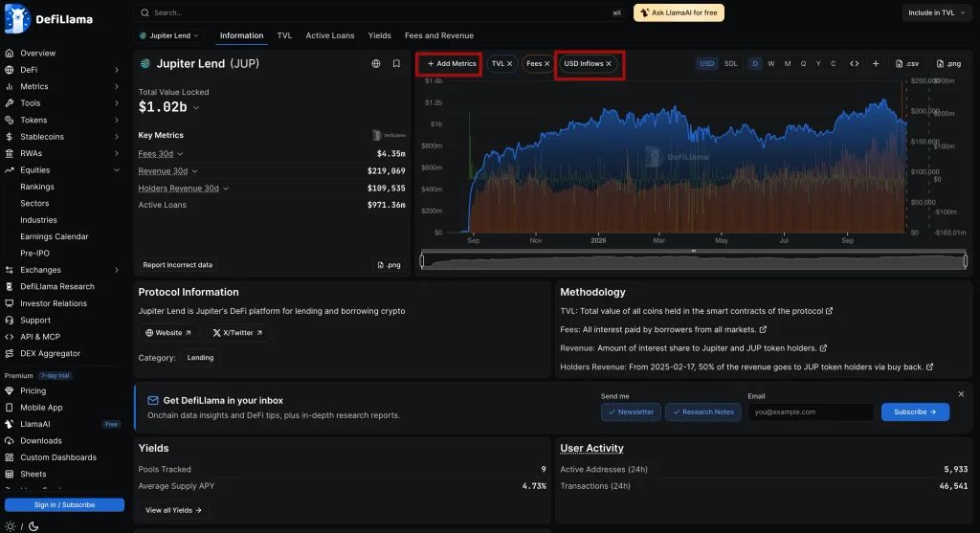The image size is (980, 533).
Task: Click Ask LlamaAI for free
Action: pyautogui.click(x=679, y=12)
